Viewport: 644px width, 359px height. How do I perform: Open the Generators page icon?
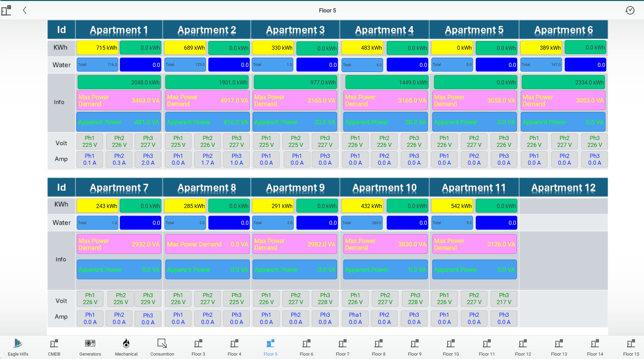click(x=90, y=344)
